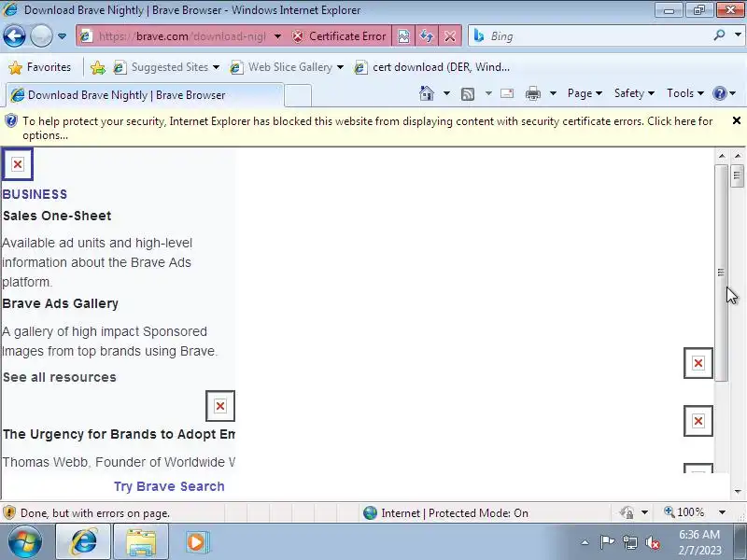
Task: Show hidden system tray icons
Action: (585, 542)
